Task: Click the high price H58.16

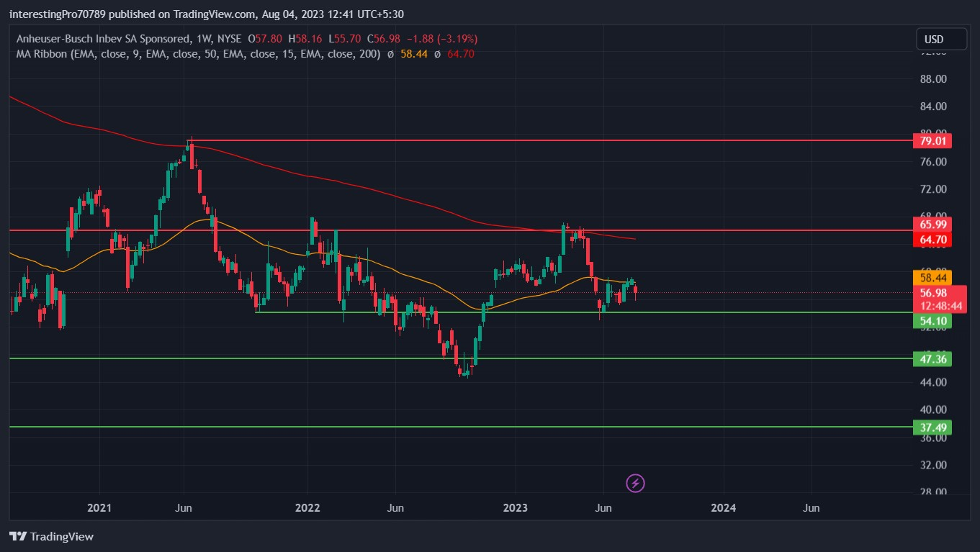Action: [x=305, y=39]
